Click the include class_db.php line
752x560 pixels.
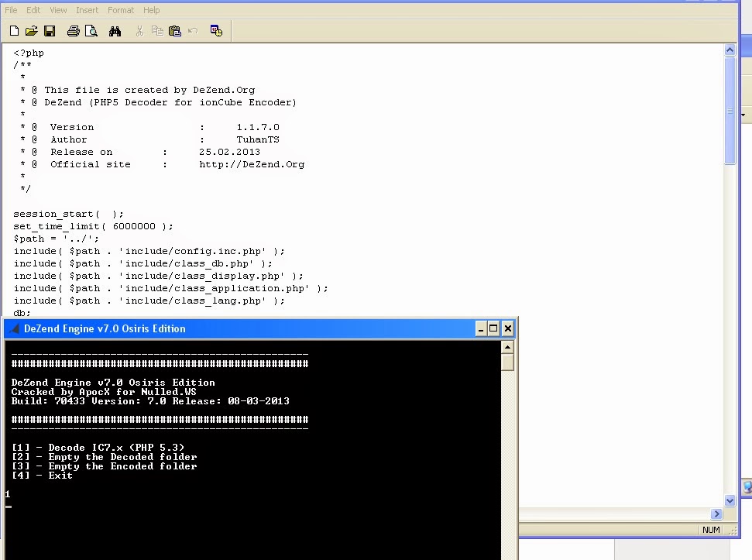143,263
